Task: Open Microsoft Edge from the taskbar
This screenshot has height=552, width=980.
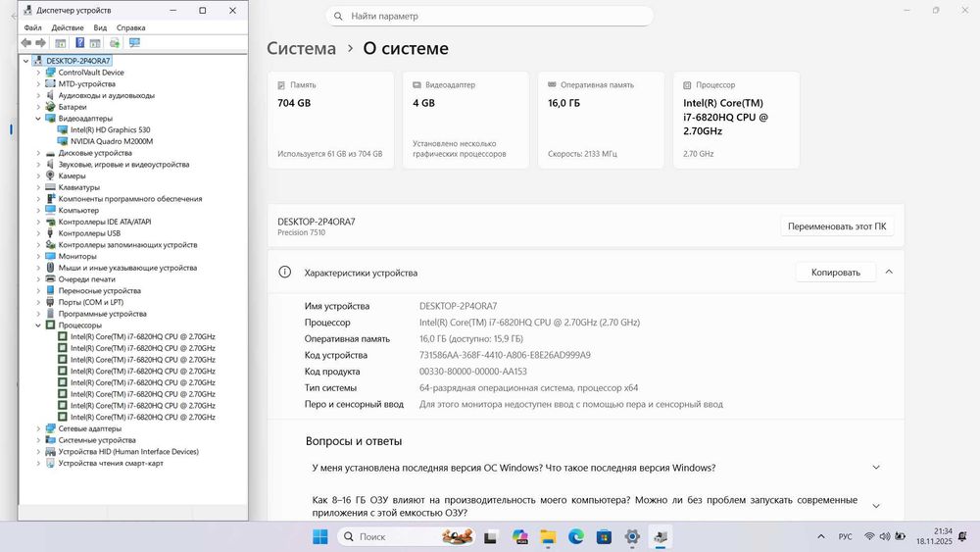Action: [x=576, y=537]
